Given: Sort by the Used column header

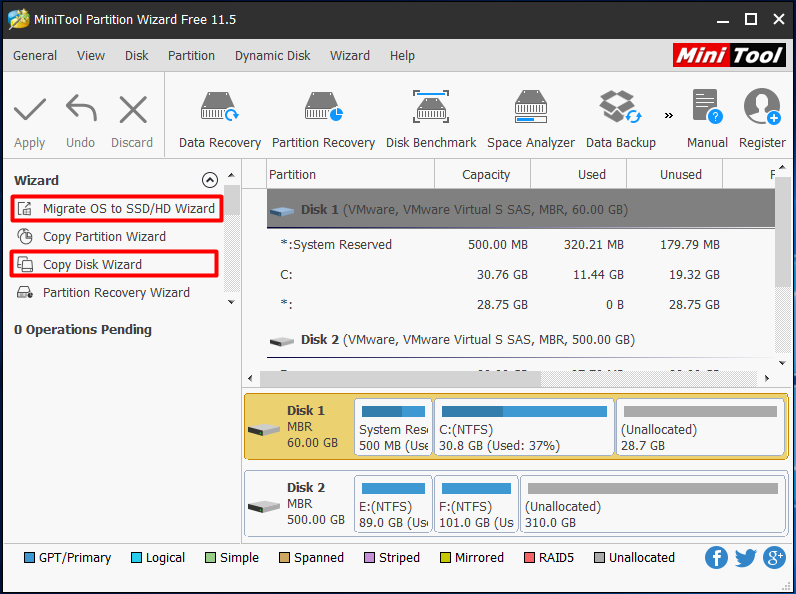Looking at the screenshot, I should [x=579, y=175].
